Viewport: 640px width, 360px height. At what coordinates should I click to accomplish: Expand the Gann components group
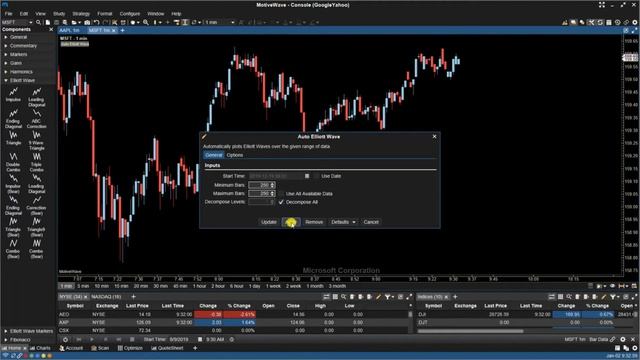pyautogui.click(x=6, y=63)
